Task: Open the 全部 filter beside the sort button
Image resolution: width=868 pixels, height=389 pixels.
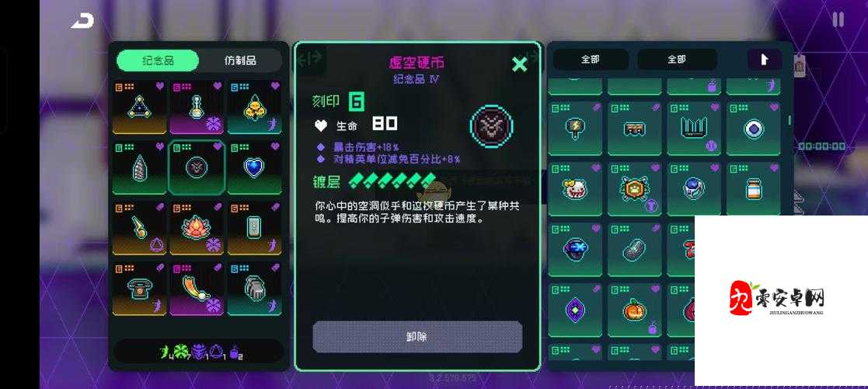Action: point(677,59)
